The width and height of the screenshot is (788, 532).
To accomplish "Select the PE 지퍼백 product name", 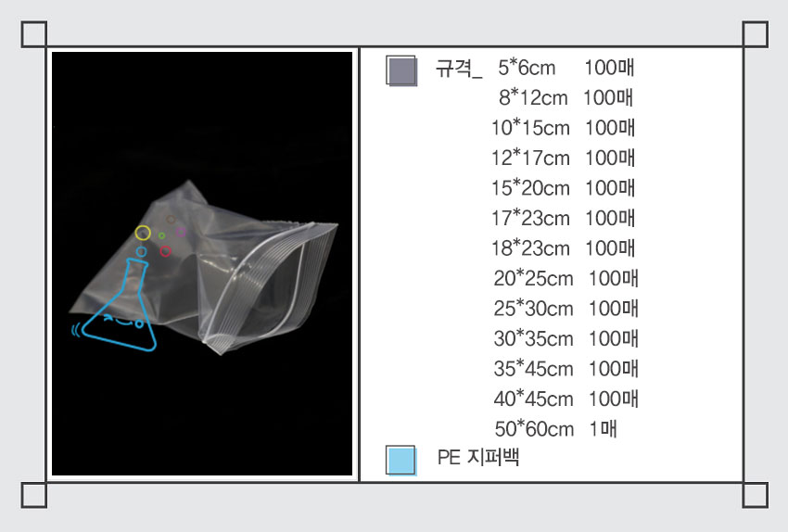I will [478, 457].
